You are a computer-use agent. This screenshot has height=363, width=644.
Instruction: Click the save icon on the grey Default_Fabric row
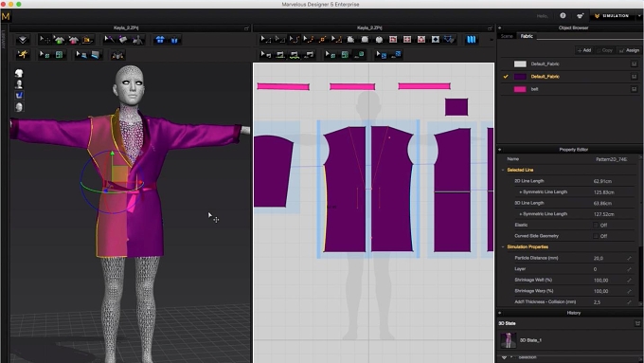click(634, 64)
